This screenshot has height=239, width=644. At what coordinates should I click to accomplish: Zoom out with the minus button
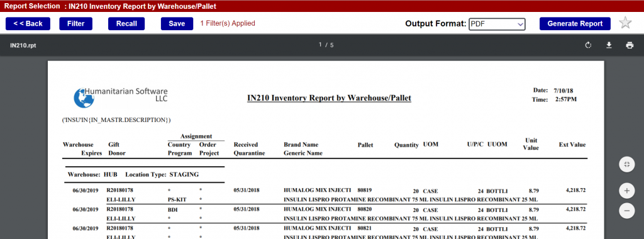627,211
